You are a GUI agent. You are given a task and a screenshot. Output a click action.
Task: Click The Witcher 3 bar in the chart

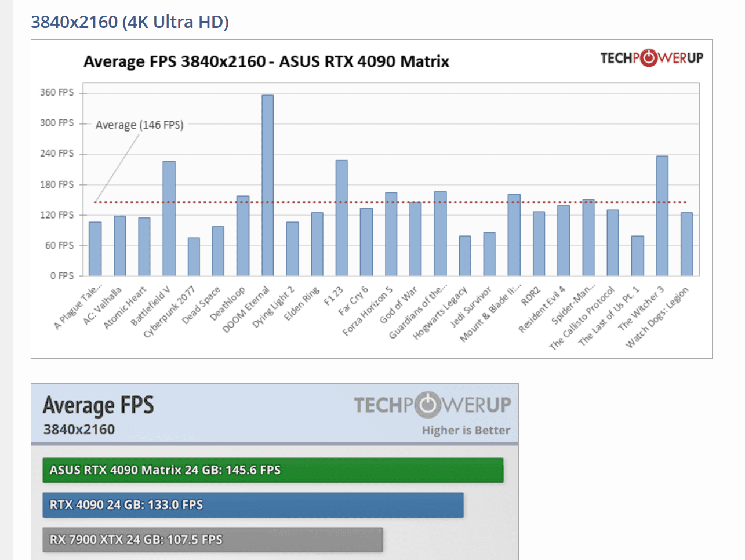pos(662,216)
